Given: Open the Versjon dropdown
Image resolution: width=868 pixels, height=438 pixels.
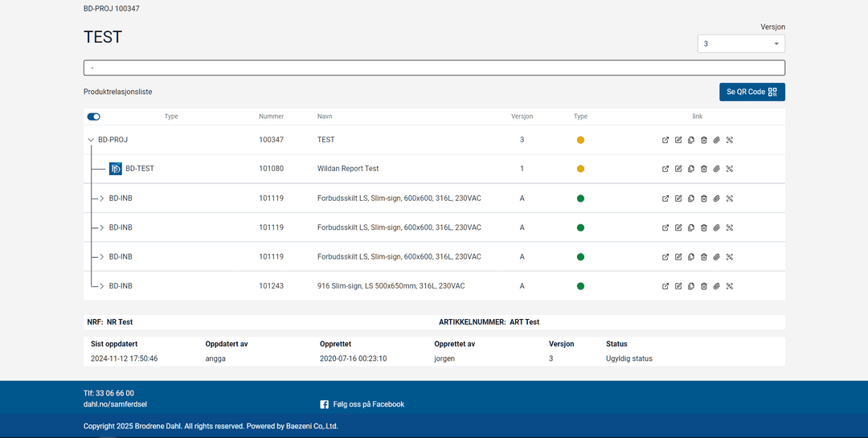Looking at the screenshot, I should [x=740, y=43].
